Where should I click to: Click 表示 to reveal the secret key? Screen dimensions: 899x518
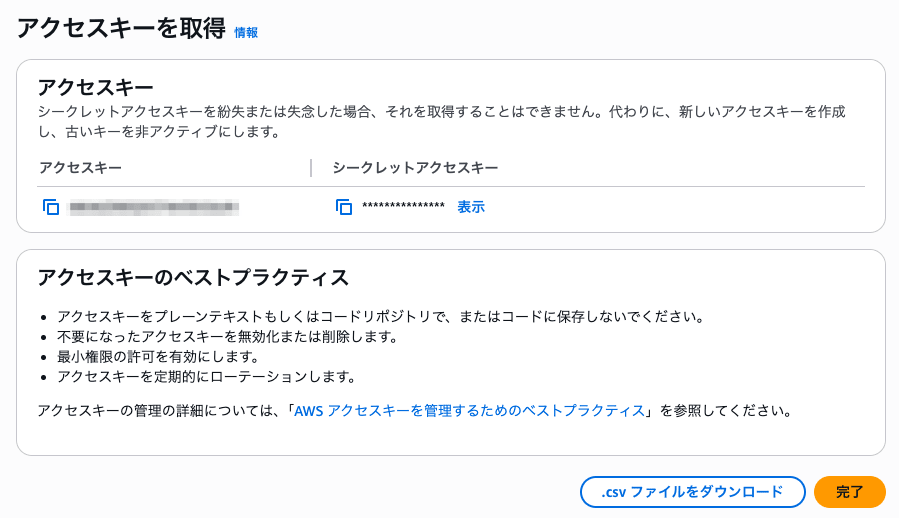pyautogui.click(x=471, y=207)
